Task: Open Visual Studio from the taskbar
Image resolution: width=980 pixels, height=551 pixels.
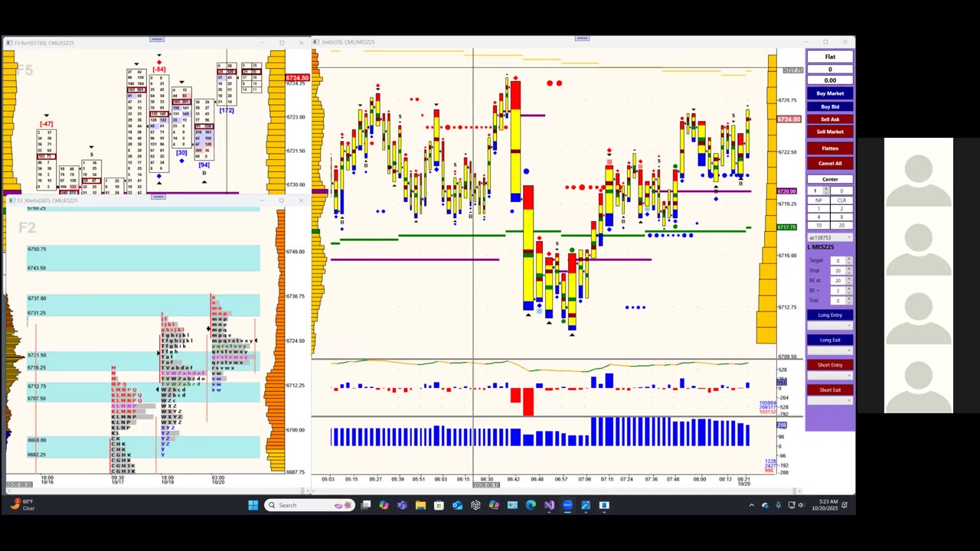Action: click(x=549, y=505)
